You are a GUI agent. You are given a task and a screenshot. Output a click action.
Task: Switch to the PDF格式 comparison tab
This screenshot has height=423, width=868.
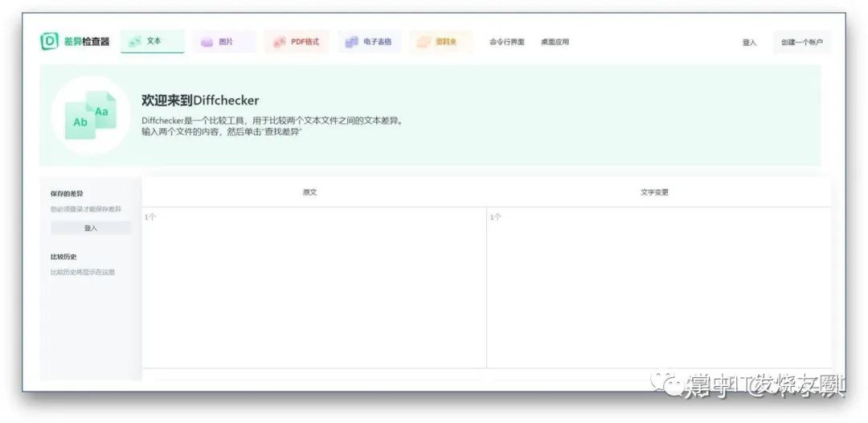tap(296, 42)
